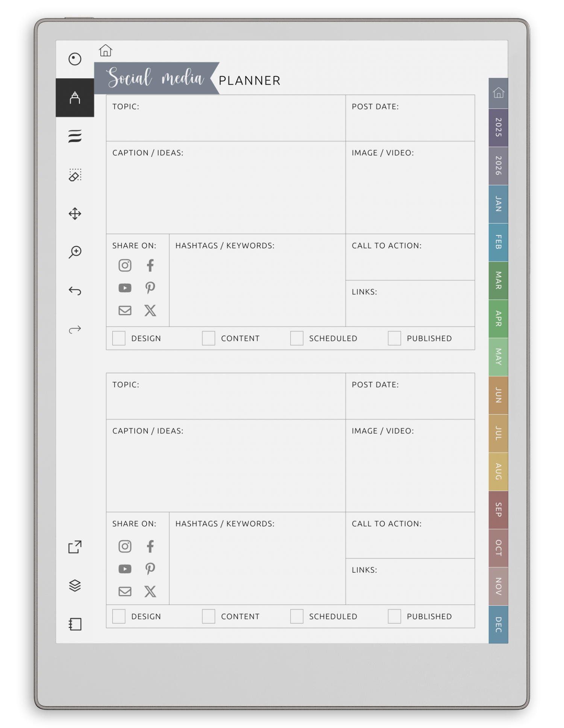
Task: Tap the second TOPIC field
Action: 226,396
